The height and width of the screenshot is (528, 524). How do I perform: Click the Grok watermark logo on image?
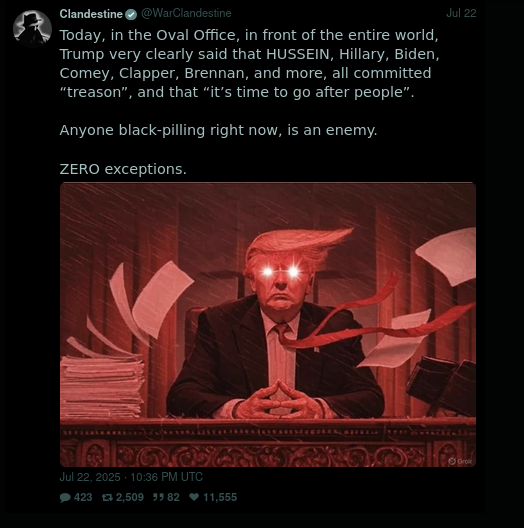pos(460,461)
